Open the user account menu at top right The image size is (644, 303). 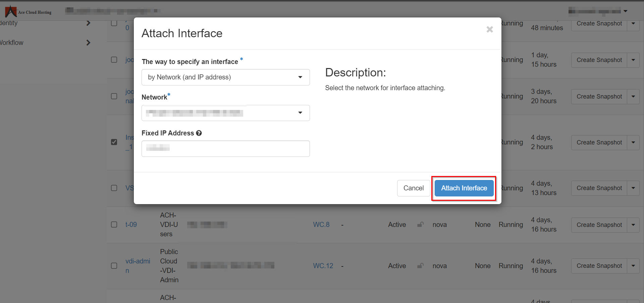(x=598, y=11)
